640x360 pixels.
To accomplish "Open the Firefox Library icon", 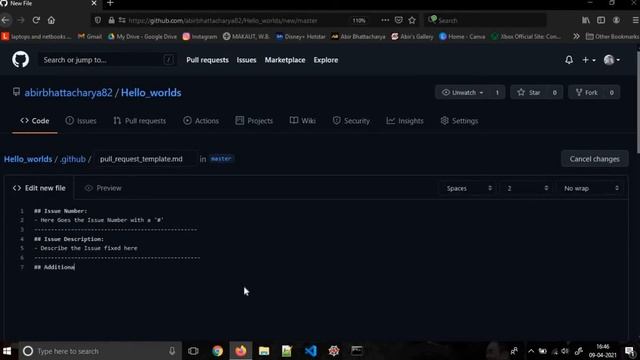I will pyautogui.click(x=586, y=20).
